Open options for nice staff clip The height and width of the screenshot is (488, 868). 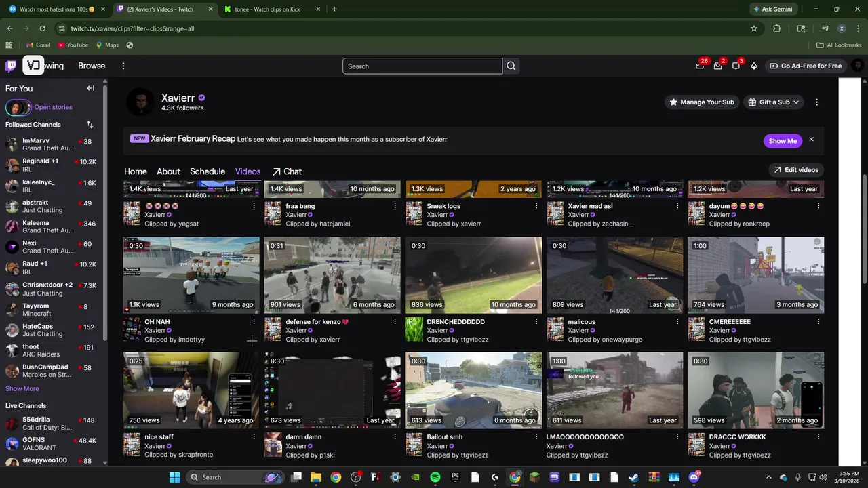click(x=254, y=437)
